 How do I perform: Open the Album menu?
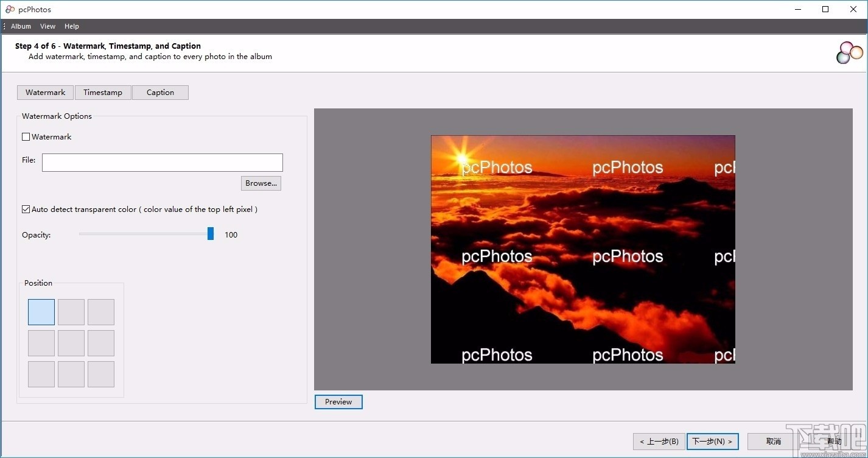21,26
